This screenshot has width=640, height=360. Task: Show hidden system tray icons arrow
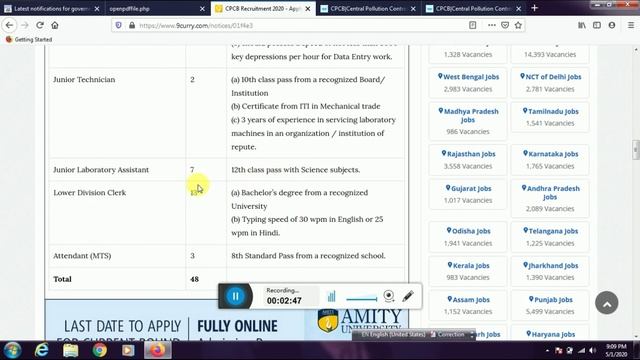click(547, 351)
